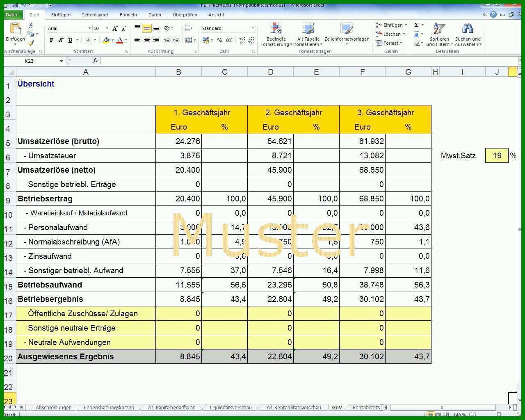
Task: Toggle italic (K) formatting
Action: (61, 40)
